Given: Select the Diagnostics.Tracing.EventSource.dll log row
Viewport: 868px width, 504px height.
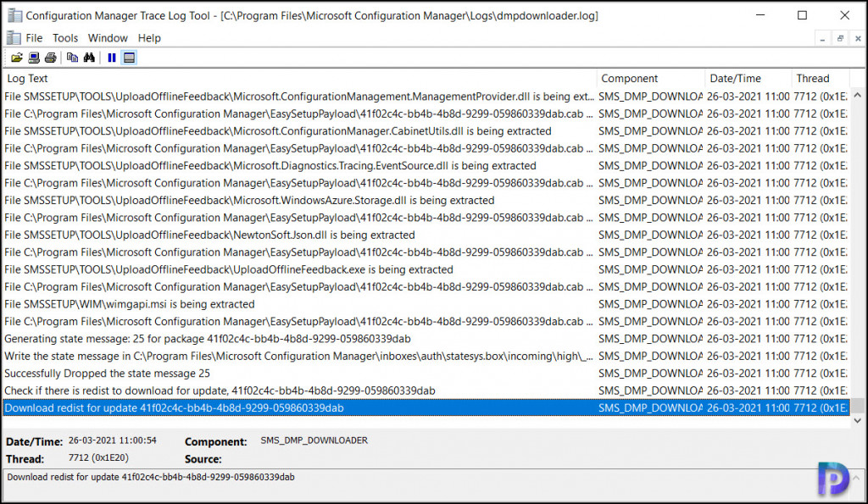Looking at the screenshot, I should tap(426, 165).
